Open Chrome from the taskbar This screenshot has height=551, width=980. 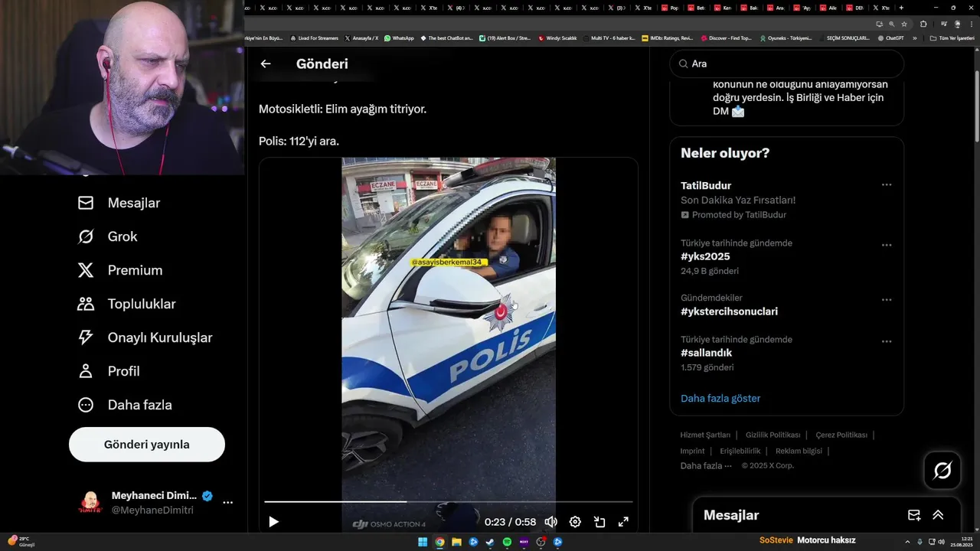tap(439, 542)
